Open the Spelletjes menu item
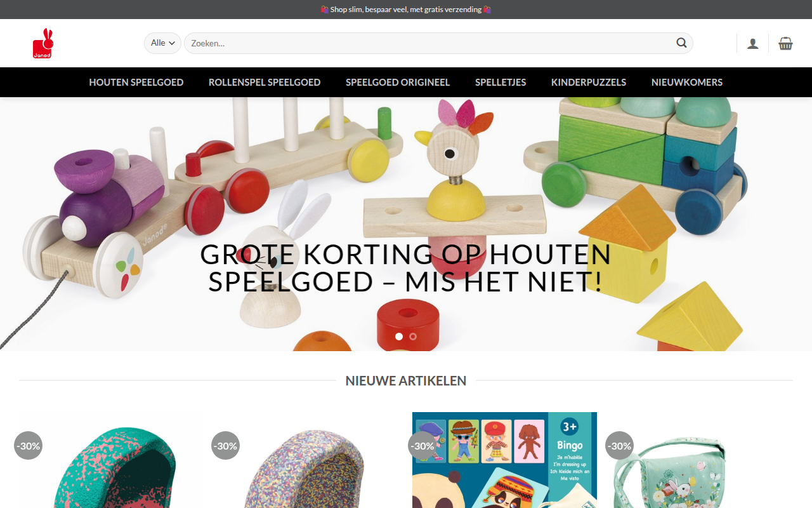The width and height of the screenshot is (812, 508). [x=501, y=82]
